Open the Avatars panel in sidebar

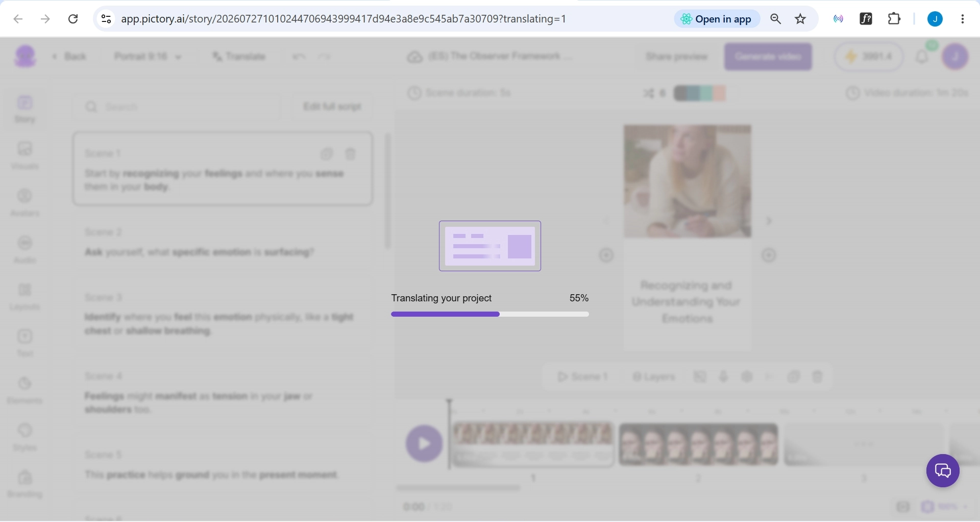click(24, 203)
